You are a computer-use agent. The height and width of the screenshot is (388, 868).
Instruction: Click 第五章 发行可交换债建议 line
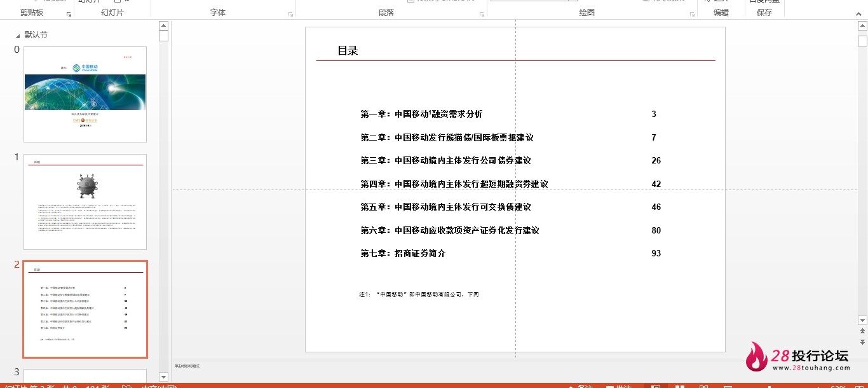coord(445,207)
